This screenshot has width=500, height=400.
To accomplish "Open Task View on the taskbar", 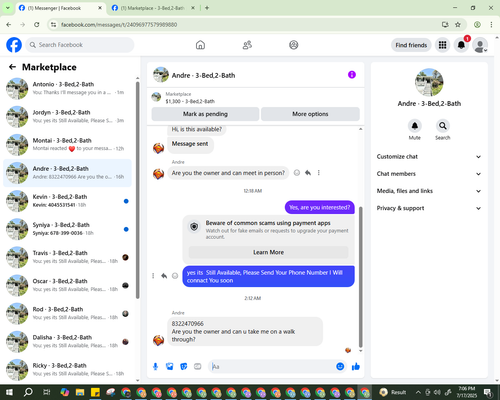I will pyautogui.click(x=46, y=392).
